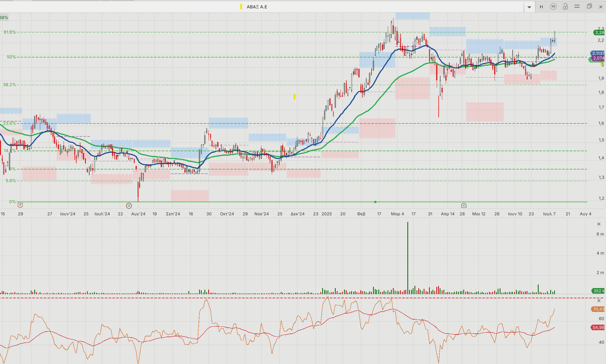Select the 38.2% Fibonacci level label

click(x=9, y=85)
